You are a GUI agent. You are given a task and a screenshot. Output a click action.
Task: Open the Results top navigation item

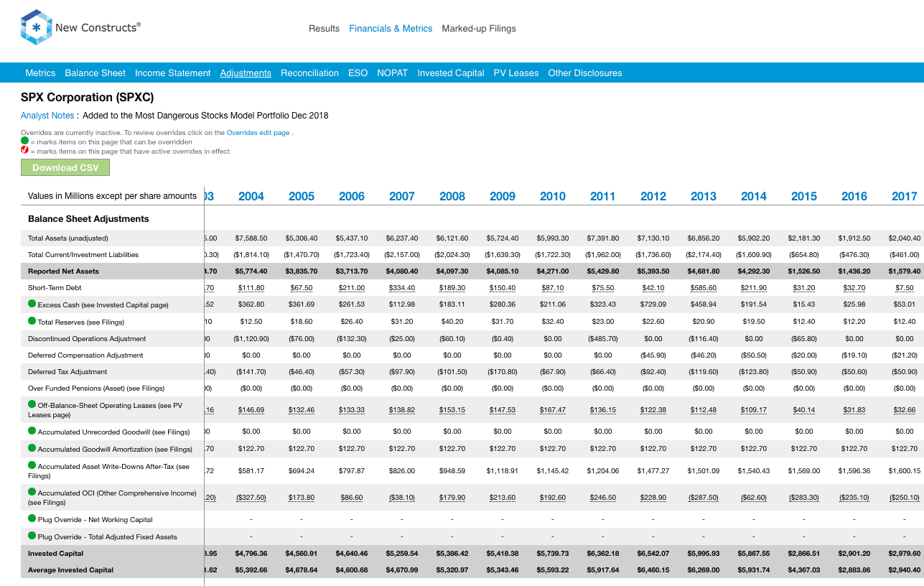pyautogui.click(x=324, y=29)
